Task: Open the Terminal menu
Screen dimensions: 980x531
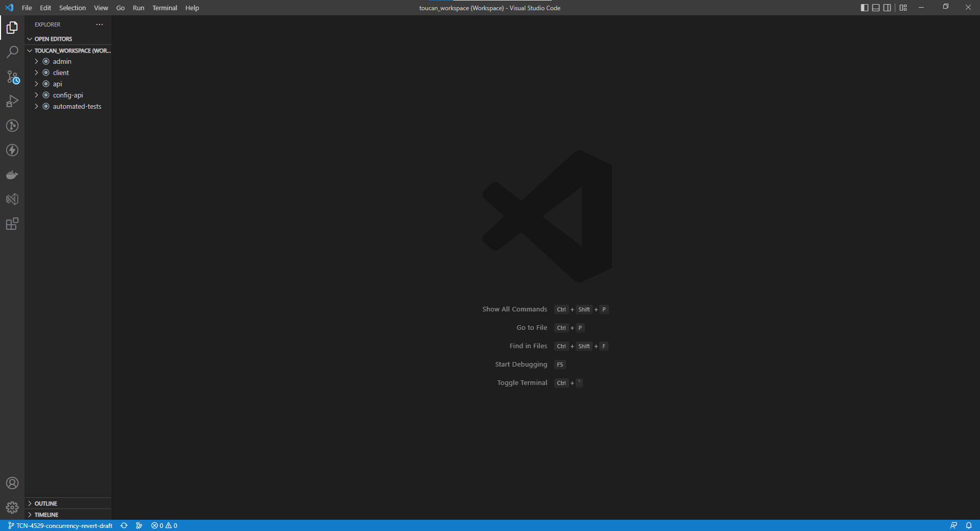Action: click(x=165, y=8)
